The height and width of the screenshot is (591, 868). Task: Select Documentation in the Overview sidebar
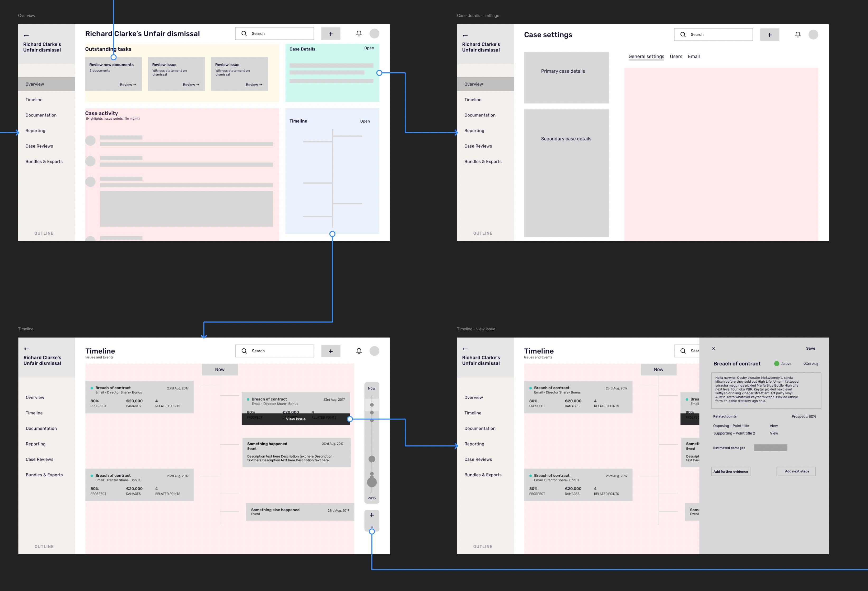[41, 115]
